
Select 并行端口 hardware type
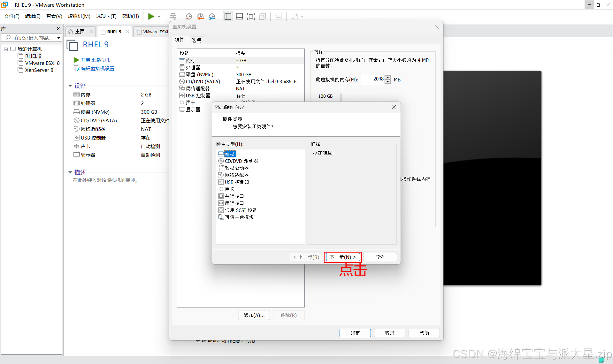point(231,196)
